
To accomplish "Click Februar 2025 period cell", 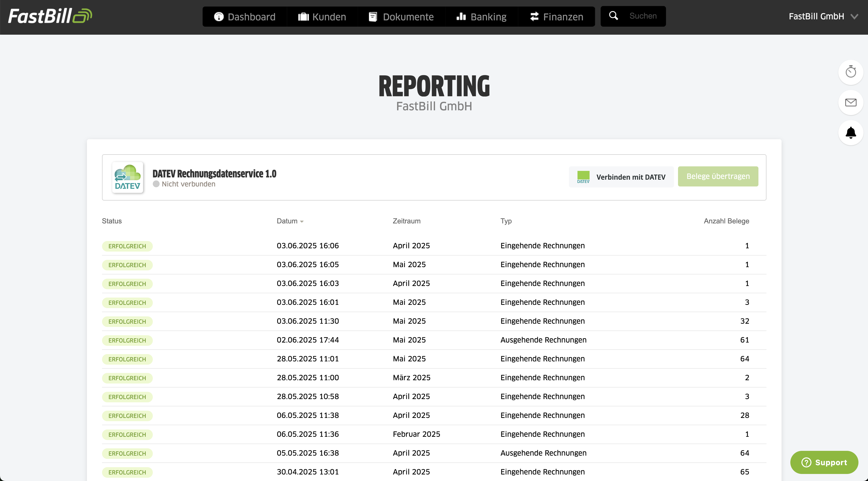I will [x=416, y=435].
